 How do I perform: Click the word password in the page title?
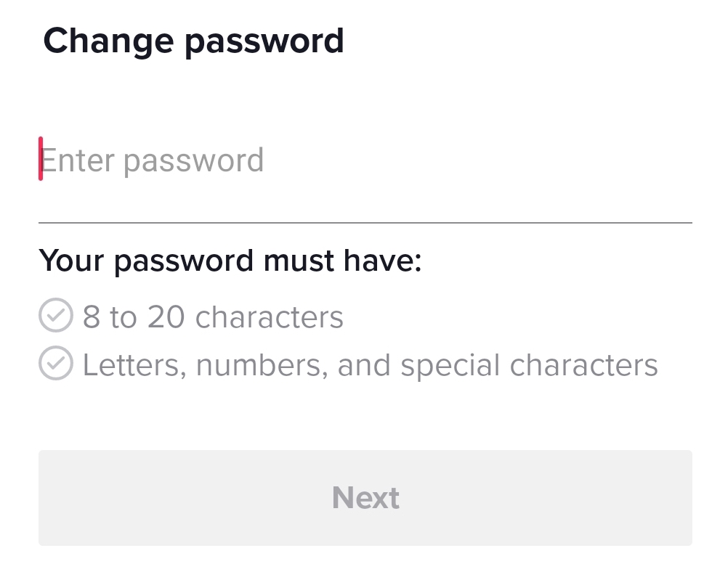264,41
